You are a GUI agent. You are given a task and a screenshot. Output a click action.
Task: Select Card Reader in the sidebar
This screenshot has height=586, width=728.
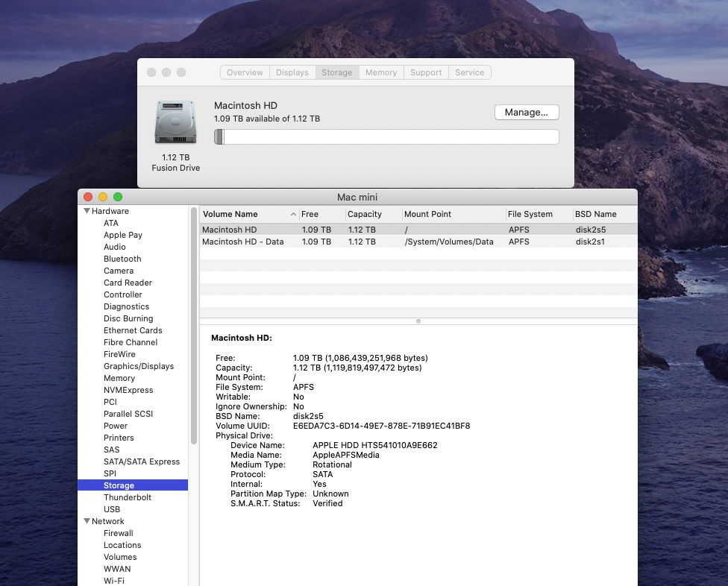(128, 283)
